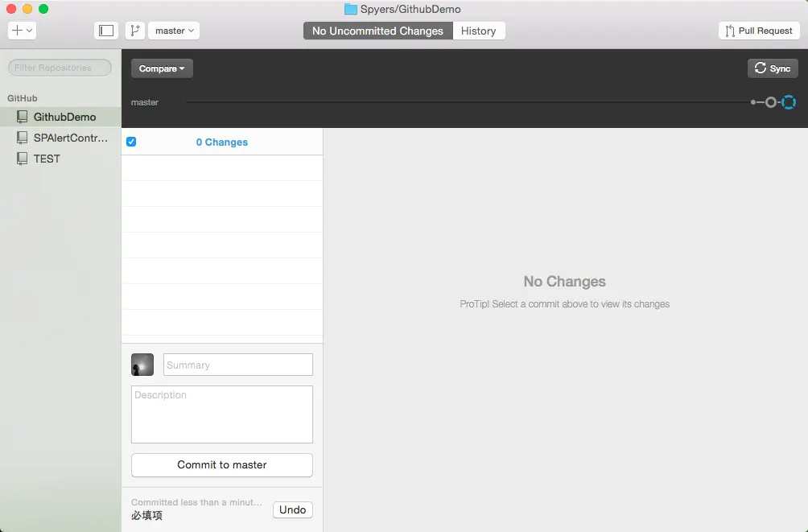Click the GitHub section header in sidebar
Viewport: 808px width, 532px height.
click(x=23, y=98)
